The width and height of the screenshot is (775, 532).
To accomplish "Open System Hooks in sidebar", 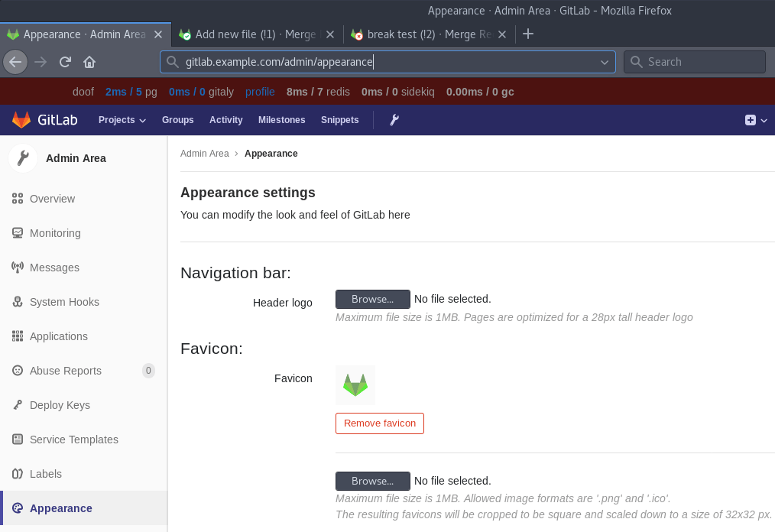I will [x=64, y=302].
